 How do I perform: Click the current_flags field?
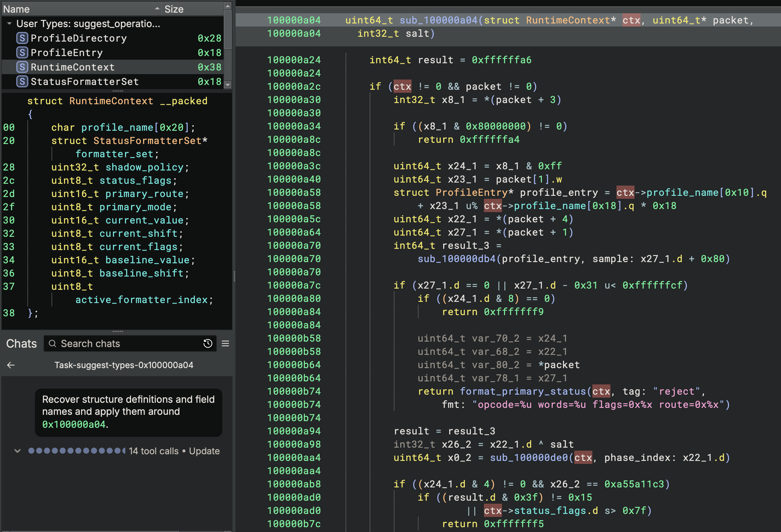click(139, 247)
